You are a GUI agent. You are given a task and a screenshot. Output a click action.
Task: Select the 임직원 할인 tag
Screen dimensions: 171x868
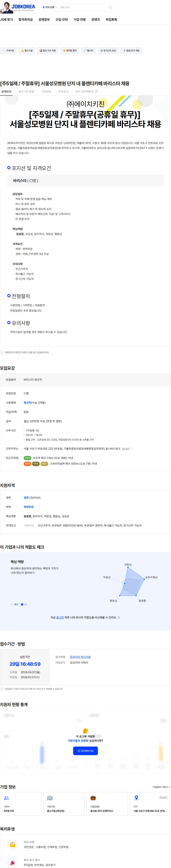pos(70,50)
